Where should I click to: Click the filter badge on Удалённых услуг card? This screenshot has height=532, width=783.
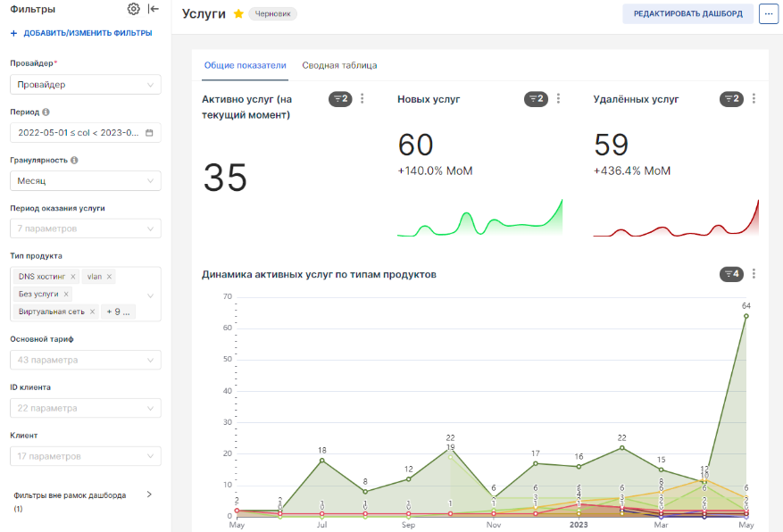731,99
